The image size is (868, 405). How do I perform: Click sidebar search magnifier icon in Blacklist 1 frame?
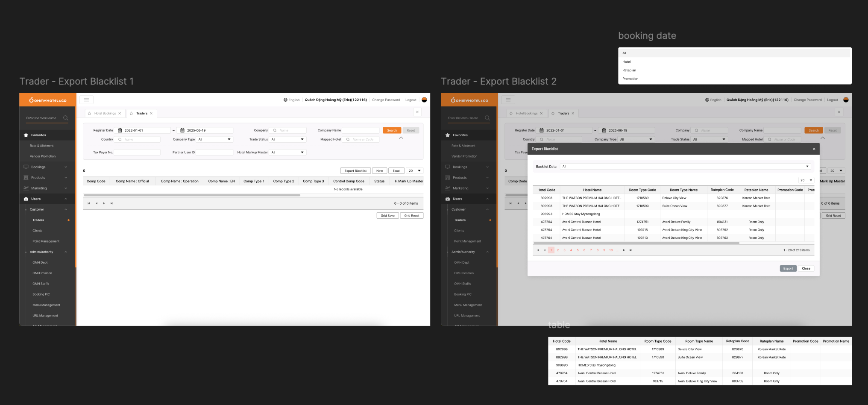click(65, 118)
